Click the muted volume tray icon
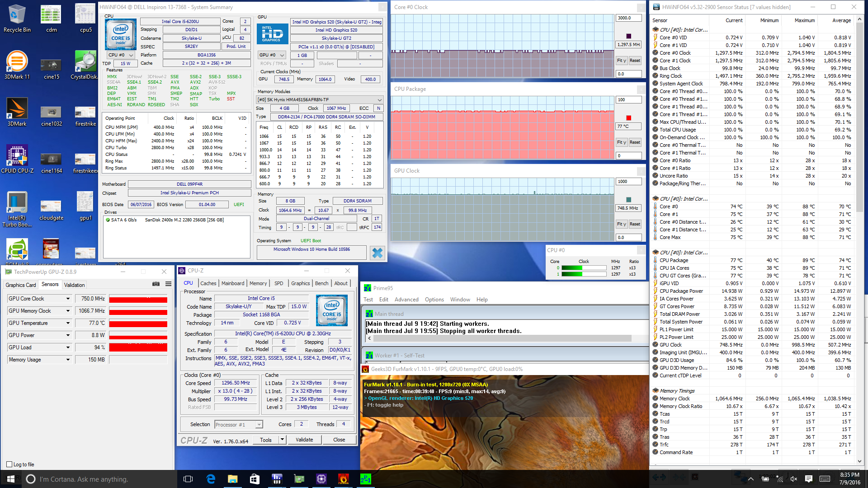Image resolution: width=868 pixels, height=488 pixels. [793, 479]
